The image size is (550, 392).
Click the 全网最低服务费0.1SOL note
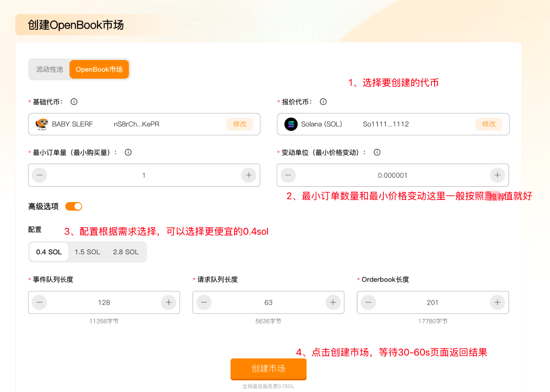tap(268, 386)
